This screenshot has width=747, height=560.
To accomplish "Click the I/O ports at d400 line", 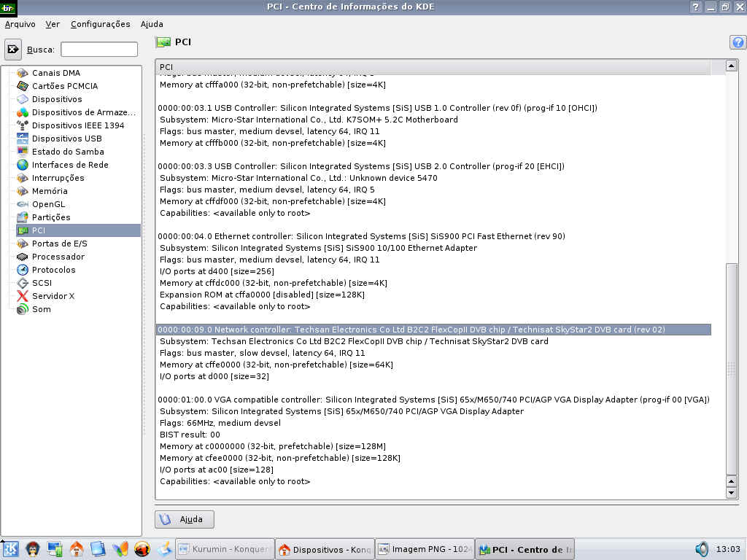I will coord(217,271).
